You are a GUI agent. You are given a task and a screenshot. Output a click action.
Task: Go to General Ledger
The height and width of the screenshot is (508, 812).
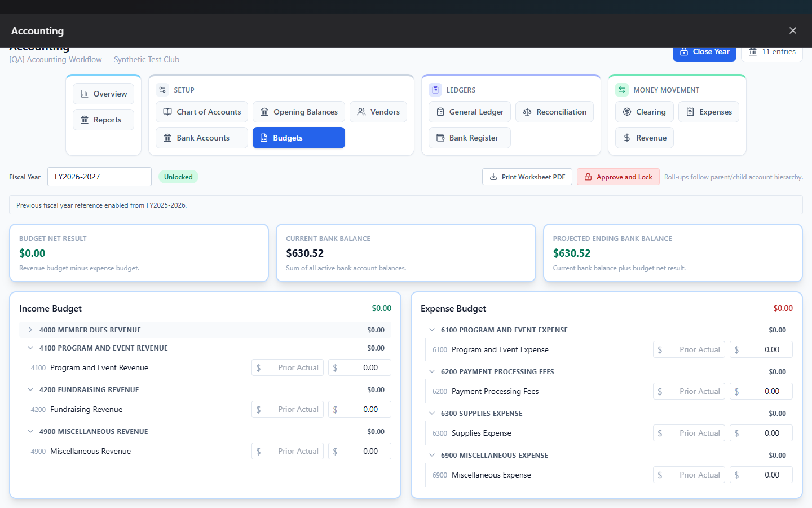(x=470, y=112)
